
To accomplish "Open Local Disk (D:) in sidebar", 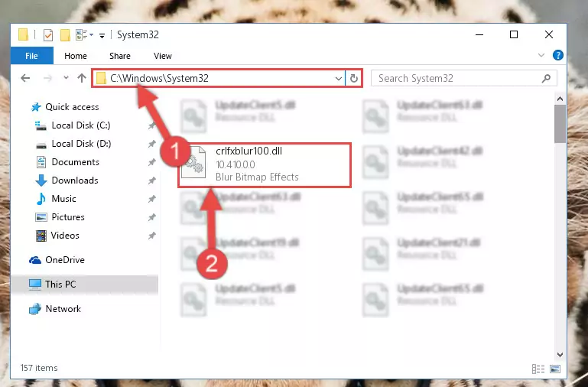I will pyautogui.click(x=73, y=144).
